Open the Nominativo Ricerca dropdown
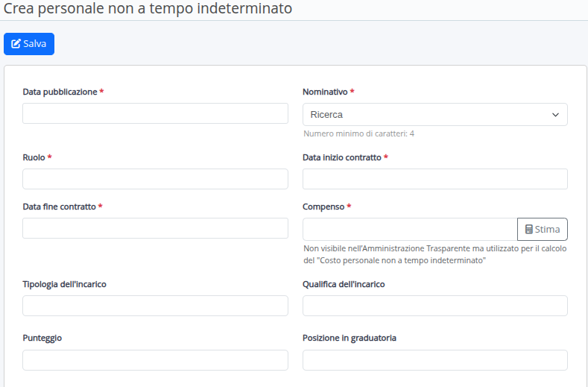Viewport: 588px width, 387px height. [x=434, y=114]
